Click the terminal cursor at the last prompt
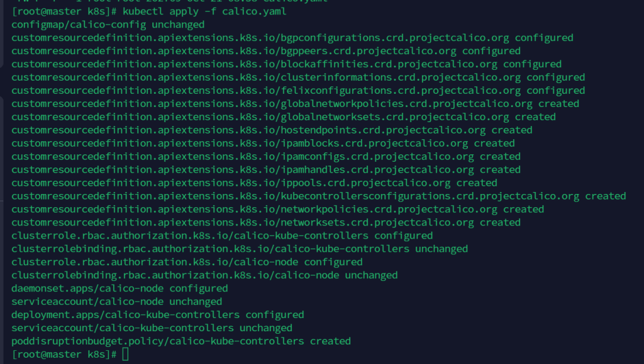Viewport: 644px width, 364px height. (126, 355)
